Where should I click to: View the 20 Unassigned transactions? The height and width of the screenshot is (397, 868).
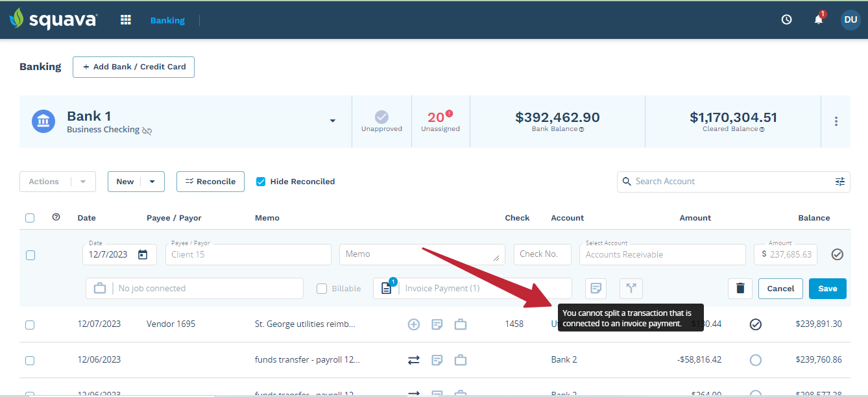440,121
